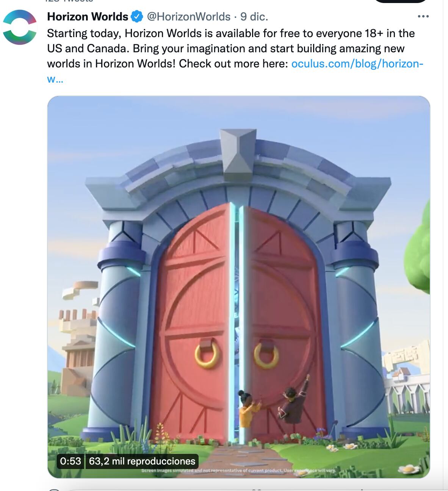
Task: Play the red door video
Action: click(239, 287)
